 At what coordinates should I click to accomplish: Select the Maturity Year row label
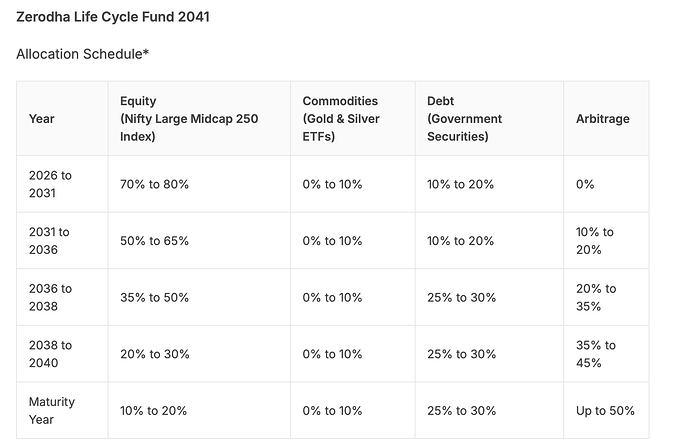(x=52, y=411)
